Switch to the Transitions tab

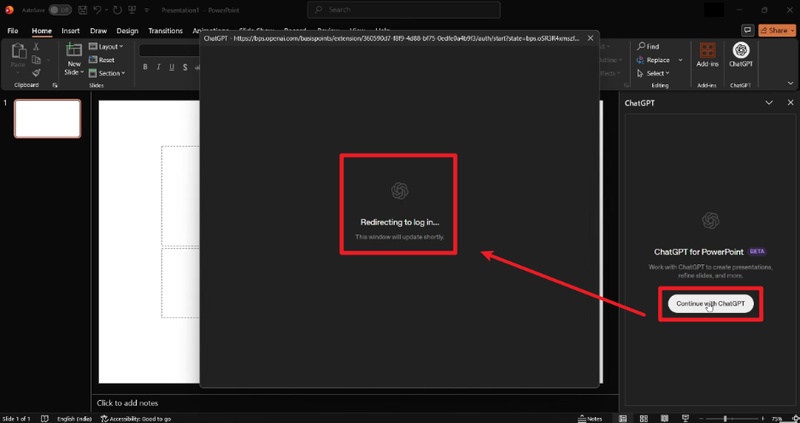pos(165,31)
